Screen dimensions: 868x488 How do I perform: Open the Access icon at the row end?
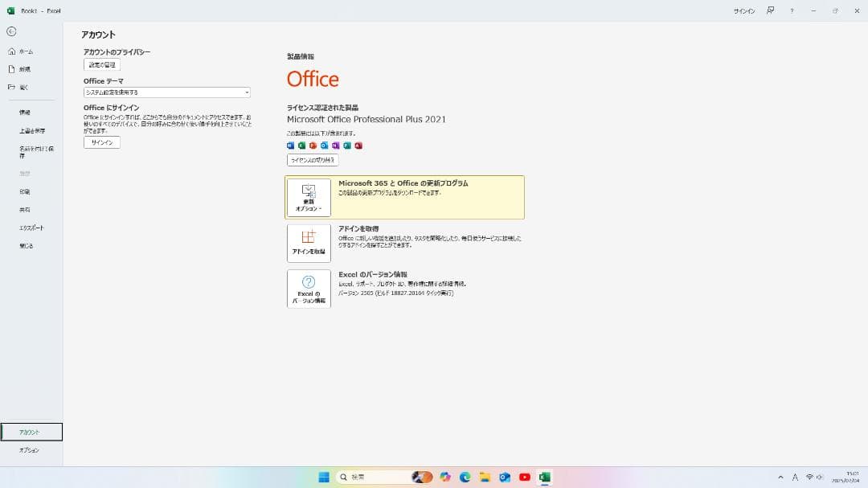point(357,146)
